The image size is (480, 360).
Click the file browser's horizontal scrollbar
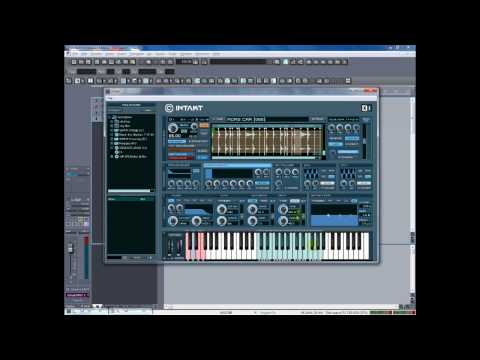click(x=129, y=191)
